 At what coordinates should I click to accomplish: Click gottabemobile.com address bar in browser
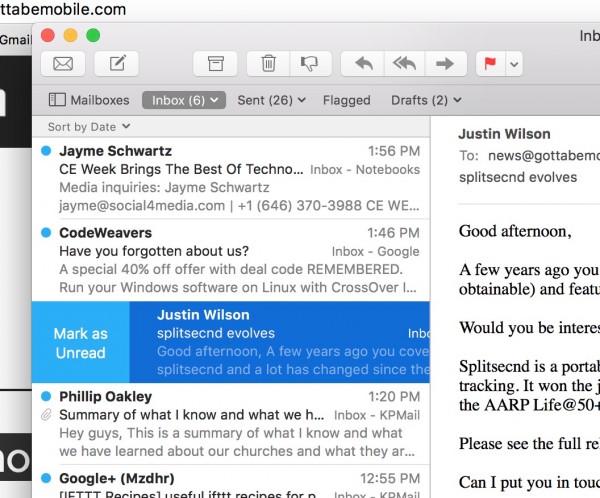(63, 9)
